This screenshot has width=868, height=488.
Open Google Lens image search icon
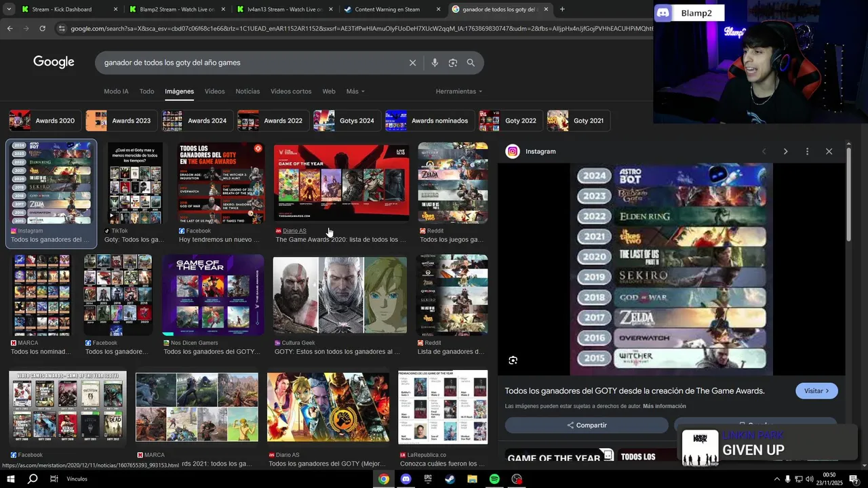452,62
